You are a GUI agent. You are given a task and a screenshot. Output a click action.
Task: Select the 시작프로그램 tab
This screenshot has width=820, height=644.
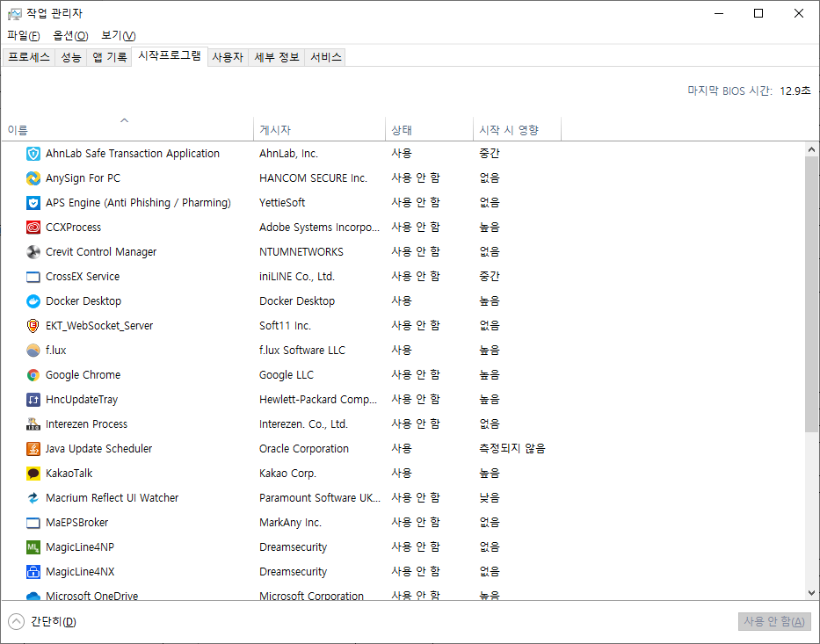170,56
